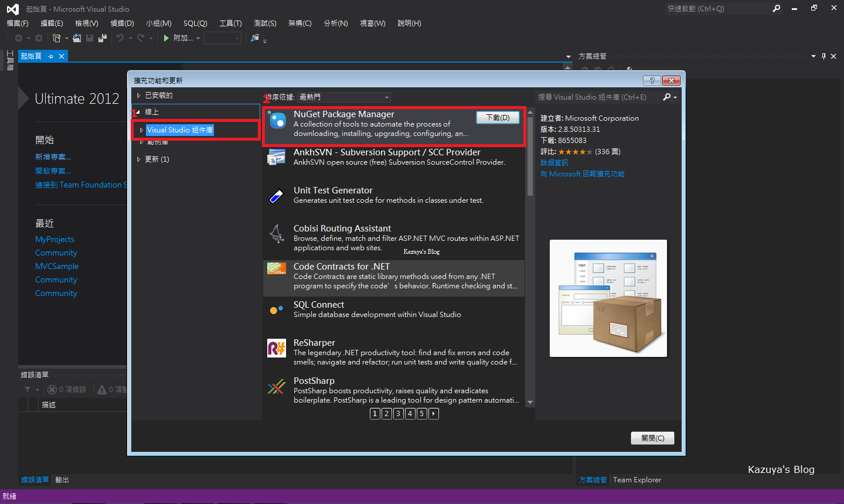Click the NuGet Package Manager icon
Viewport: 844px width, 504px height.
277,120
